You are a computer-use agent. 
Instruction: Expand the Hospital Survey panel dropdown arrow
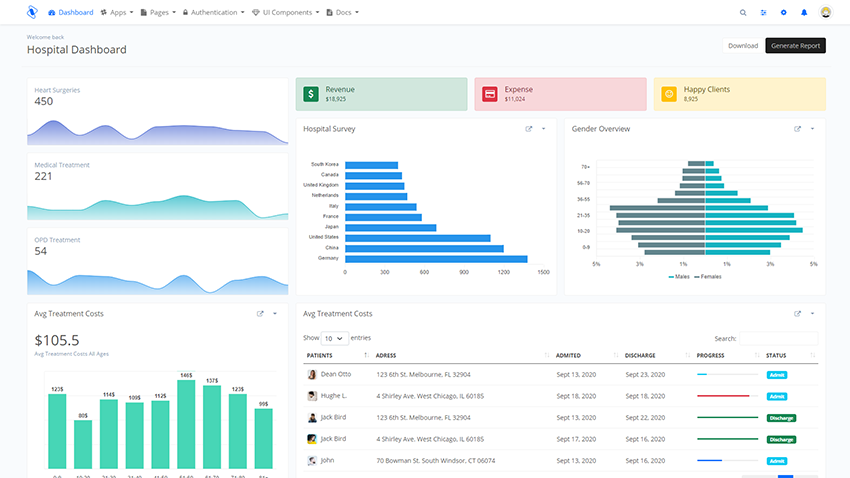pos(544,129)
